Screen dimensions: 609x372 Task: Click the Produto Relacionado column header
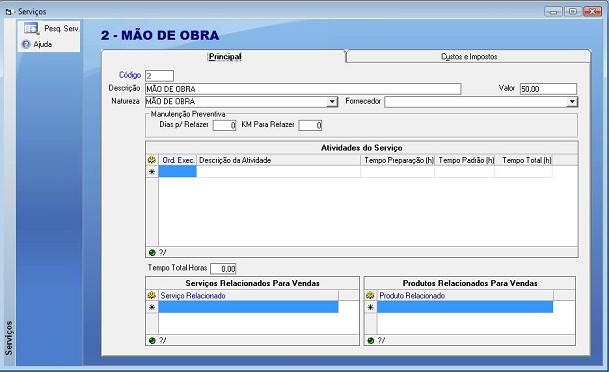(465, 296)
